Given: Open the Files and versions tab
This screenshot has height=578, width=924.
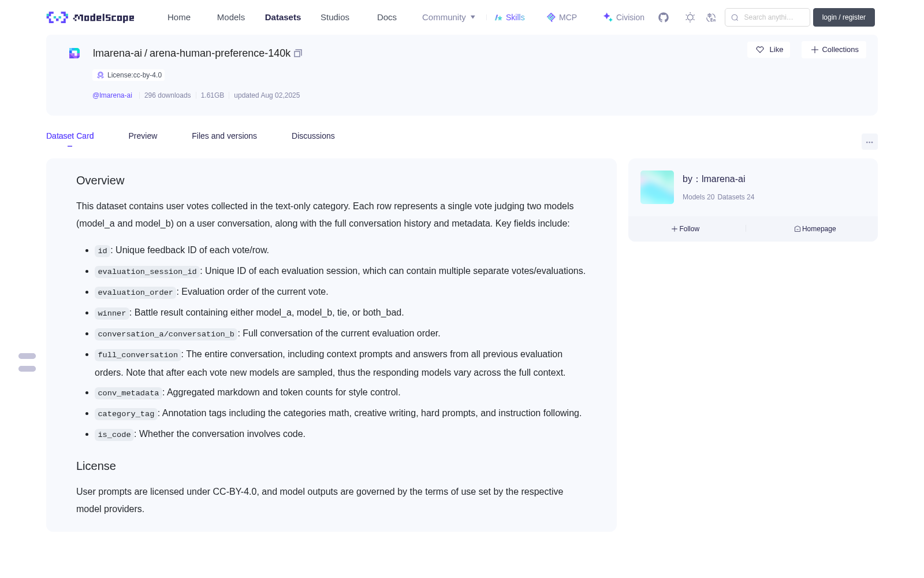Looking at the screenshot, I should 224,136.
